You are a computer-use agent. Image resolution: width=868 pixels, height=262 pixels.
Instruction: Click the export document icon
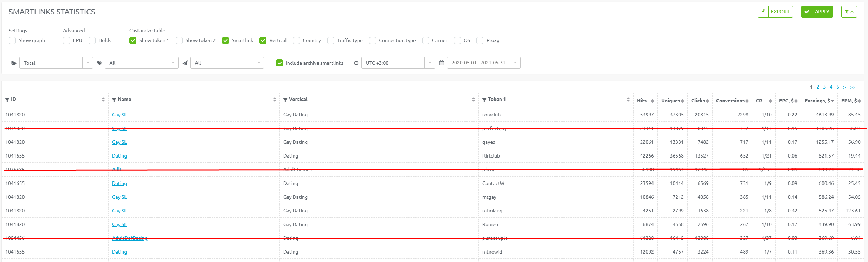pyautogui.click(x=763, y=12)
